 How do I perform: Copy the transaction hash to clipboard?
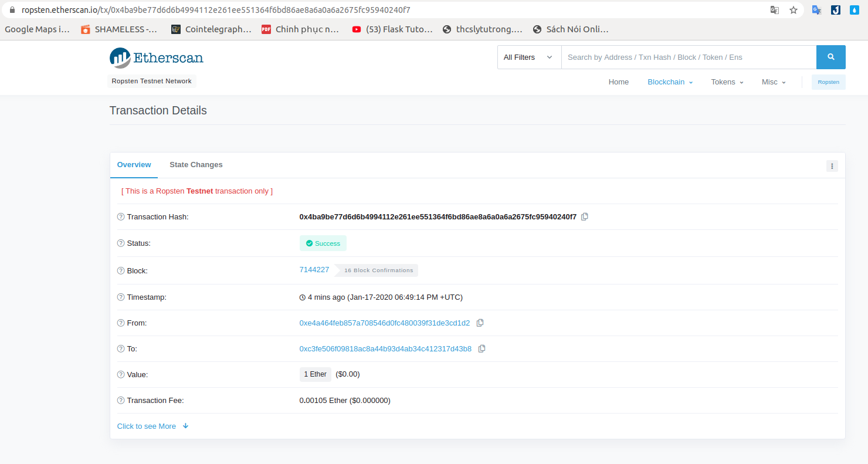pos(585,216)
